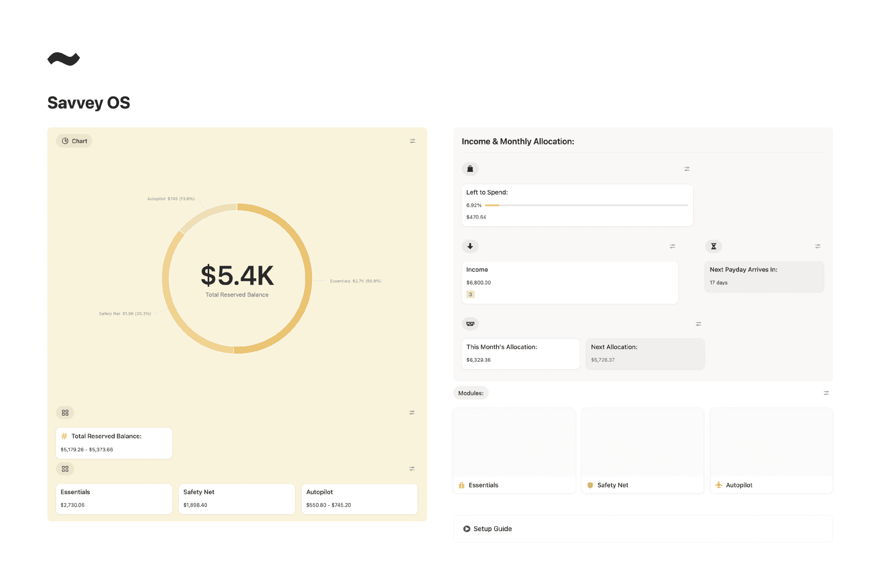Open settings icon for Total Reserved Balance view
This screenshot has height=588, width=882.
tap(412, 413)
